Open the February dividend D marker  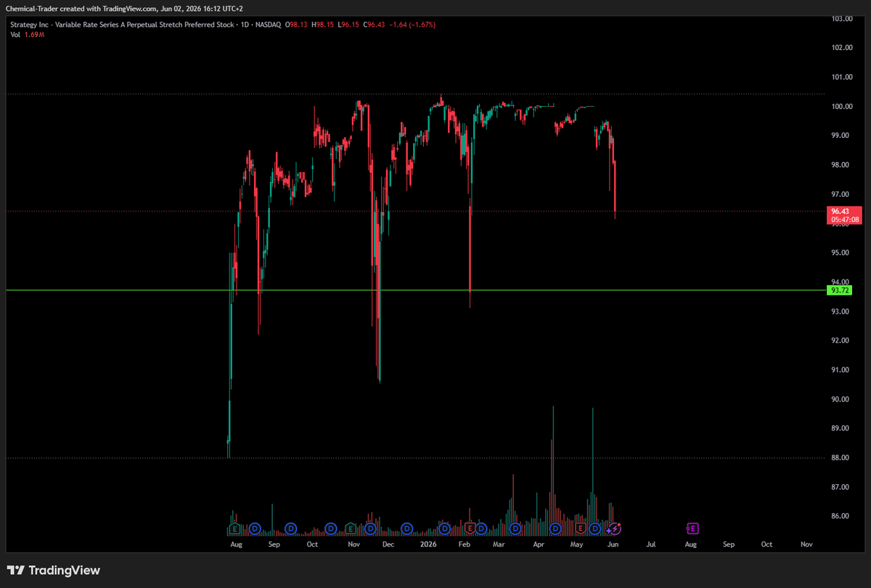coord(481,528)
